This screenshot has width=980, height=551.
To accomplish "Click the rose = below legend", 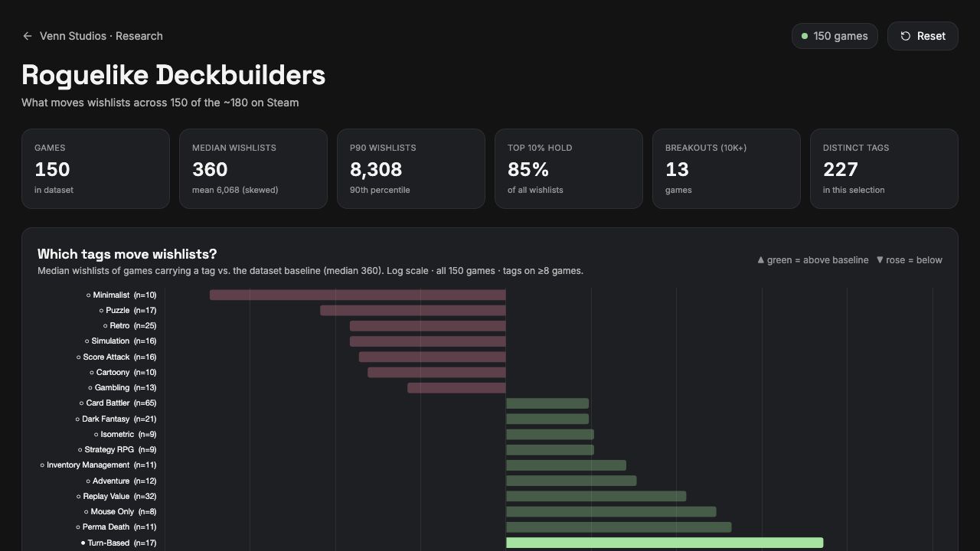I will (910, 260).
